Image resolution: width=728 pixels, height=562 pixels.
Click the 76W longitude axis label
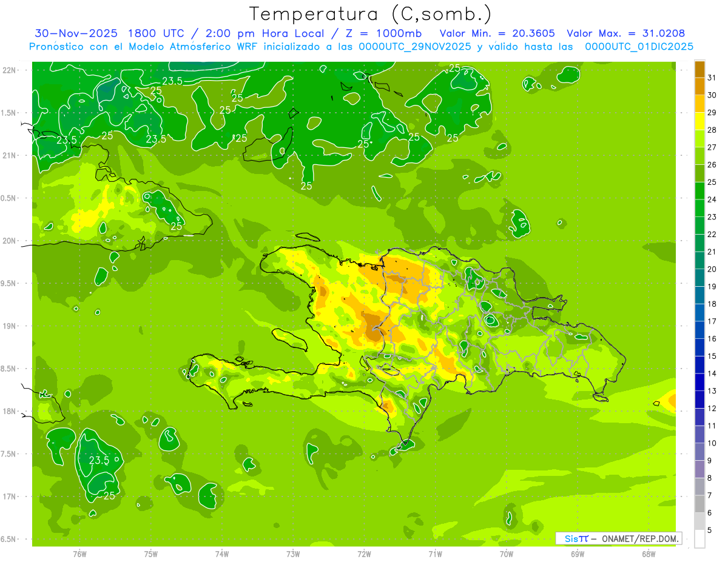pos(79,554)
